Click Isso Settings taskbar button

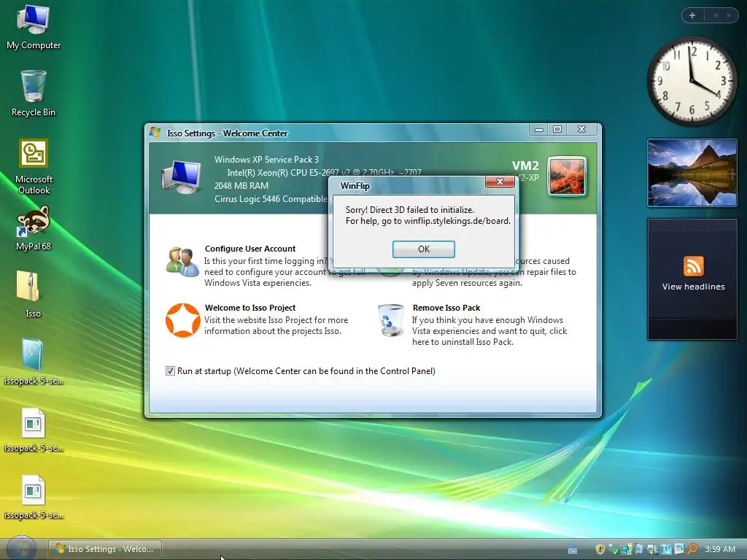coord(105,549)
